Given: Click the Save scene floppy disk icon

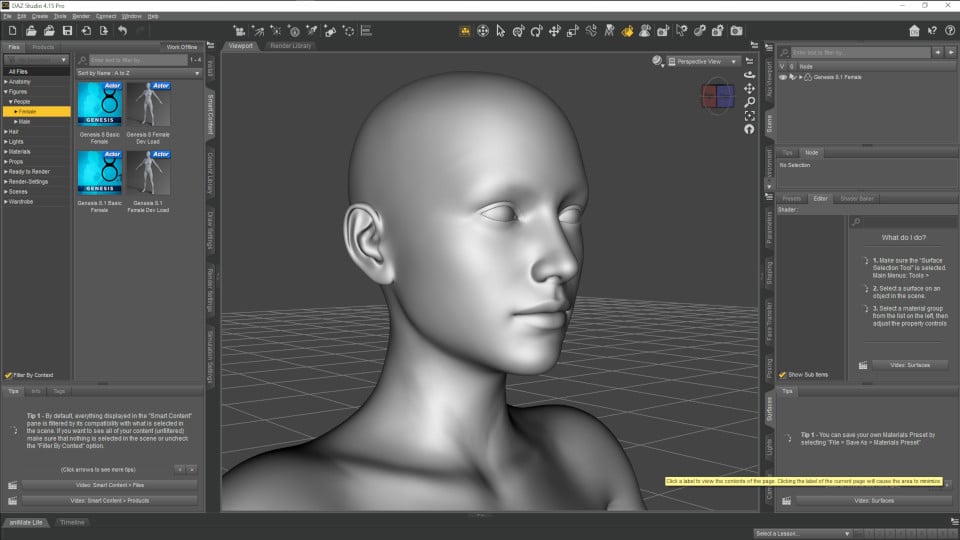Looking at the screenshot, I should (x=67, y=31).
